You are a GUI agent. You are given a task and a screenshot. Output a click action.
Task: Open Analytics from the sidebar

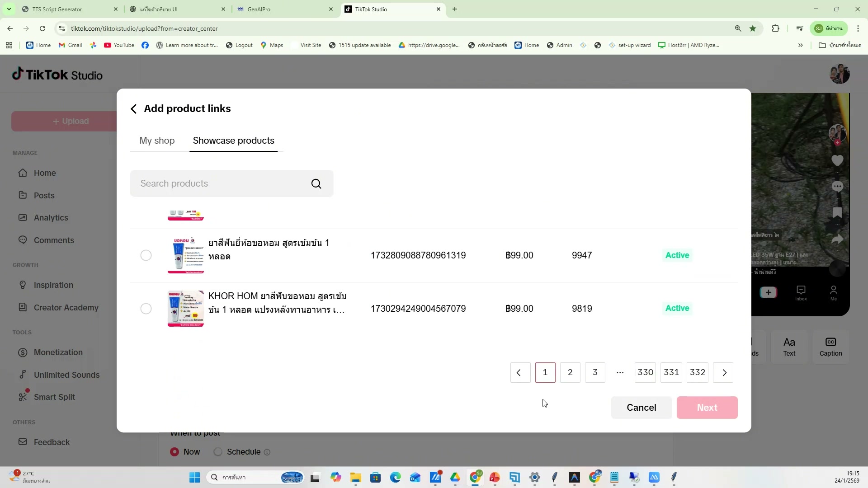point(52,218)
